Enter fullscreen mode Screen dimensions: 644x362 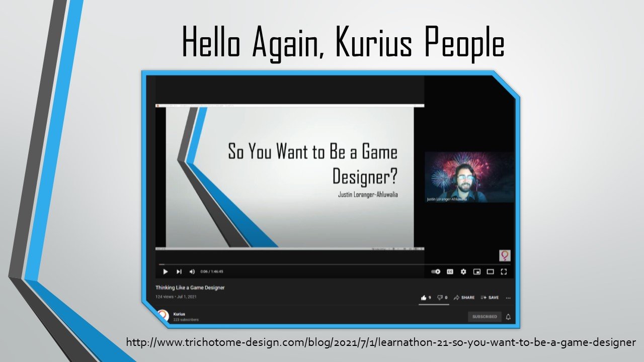(504, 271)
